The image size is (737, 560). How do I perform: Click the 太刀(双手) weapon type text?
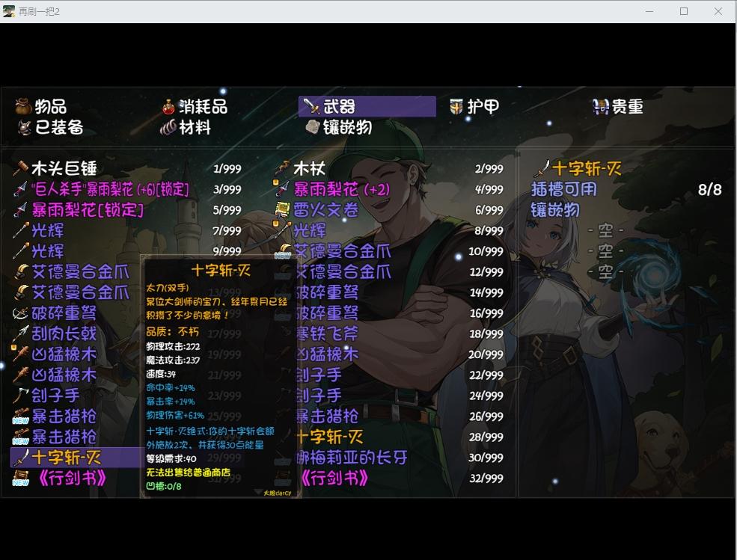pyautogui.click(x=168, y=288)
